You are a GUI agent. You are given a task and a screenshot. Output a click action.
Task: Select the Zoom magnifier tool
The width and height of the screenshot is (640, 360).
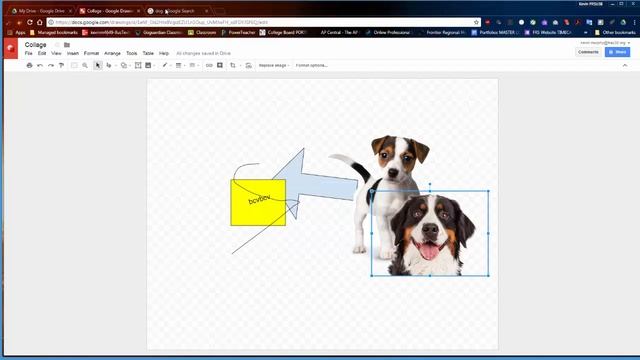pyautogui.click(x=85, y=65)
